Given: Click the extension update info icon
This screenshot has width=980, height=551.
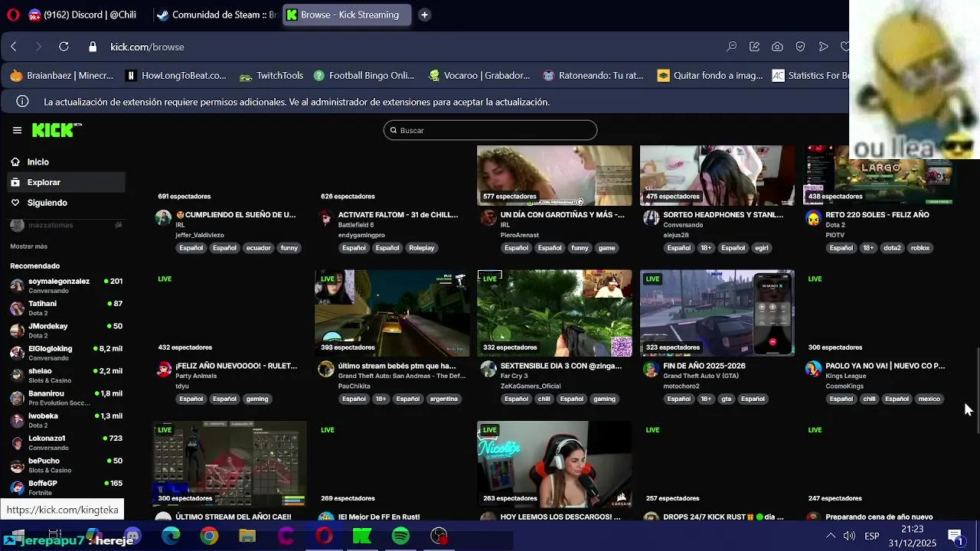Looking at the screenshot, I should tap(23, 102).
